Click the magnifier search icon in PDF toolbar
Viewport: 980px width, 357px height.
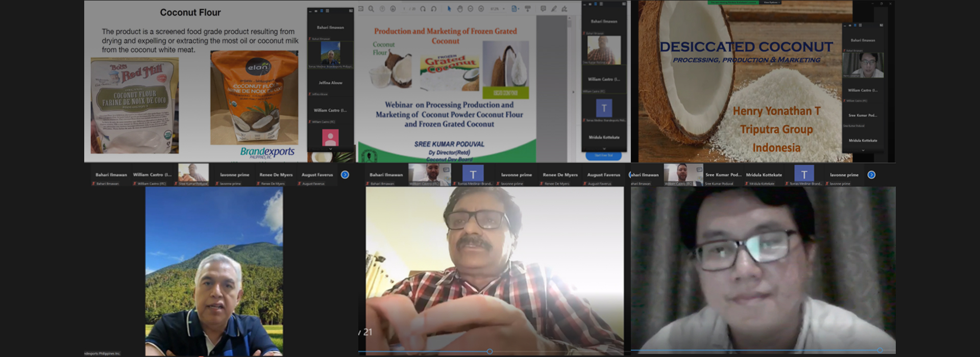coord(371,9)
